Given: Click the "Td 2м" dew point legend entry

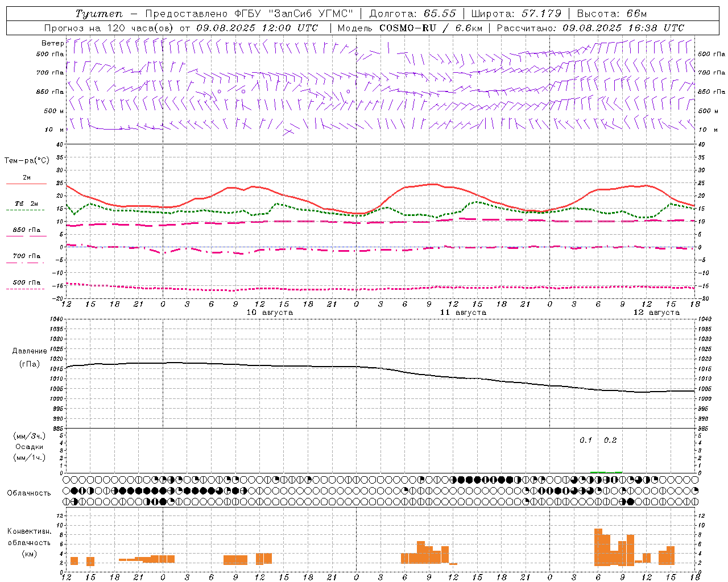Looking at the screenshot, I should [27, 203].
